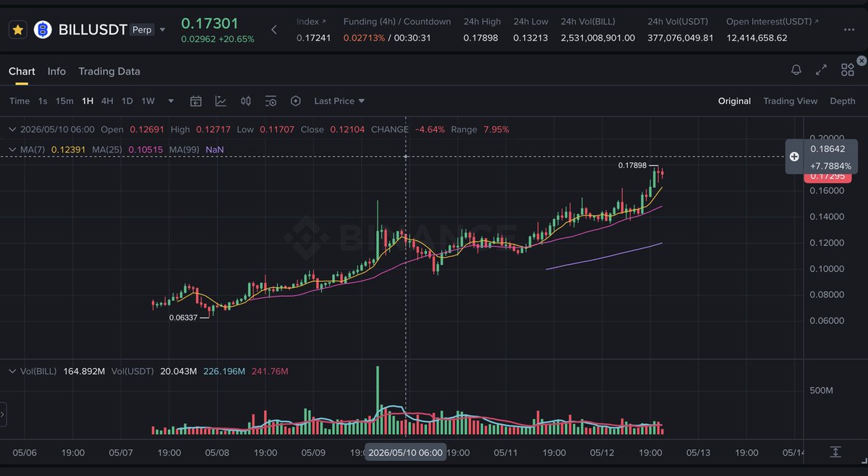Click the 0.17301 last price header
The height and width of the screenshot is (476, 868).
[210, 24]
